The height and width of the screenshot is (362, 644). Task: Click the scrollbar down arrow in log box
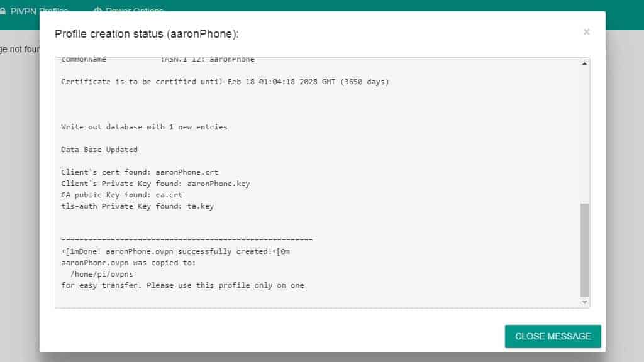point(584,302)
